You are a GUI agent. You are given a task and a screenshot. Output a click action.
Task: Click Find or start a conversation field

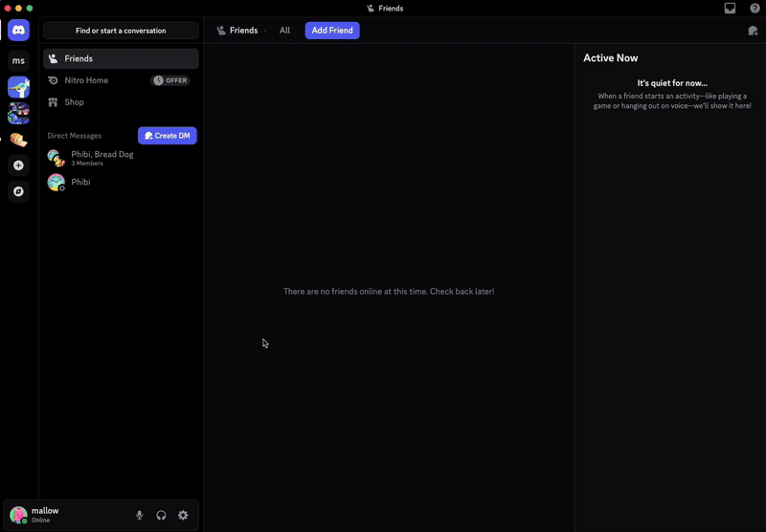pyautogui.click(x=121, y=31)
